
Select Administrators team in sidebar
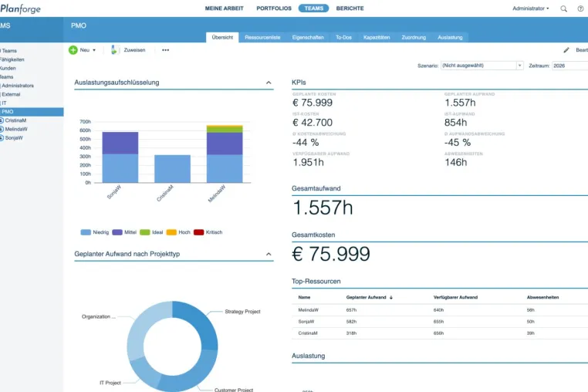(18, 86)
